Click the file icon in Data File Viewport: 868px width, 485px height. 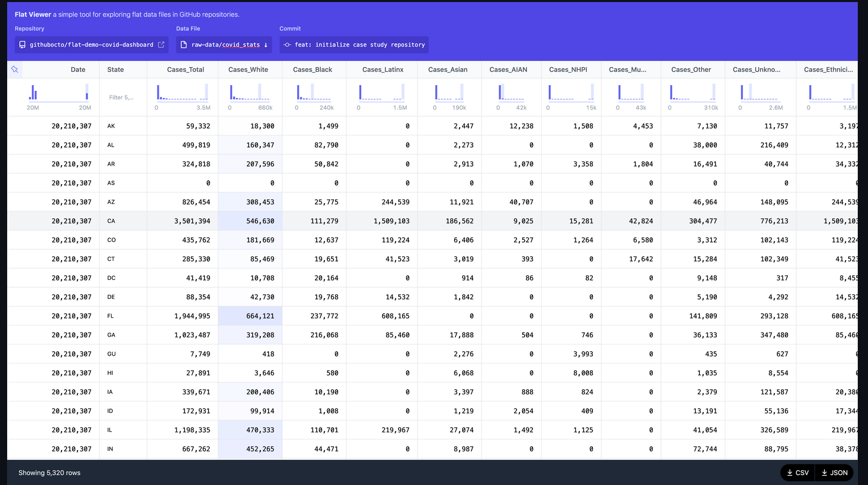[x=184, y=45]
